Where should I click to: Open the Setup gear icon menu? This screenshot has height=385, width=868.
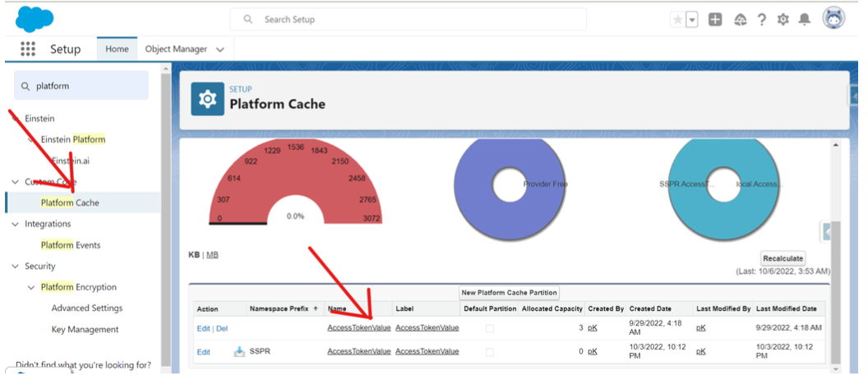pyautogui.click(x=783, y=20)
